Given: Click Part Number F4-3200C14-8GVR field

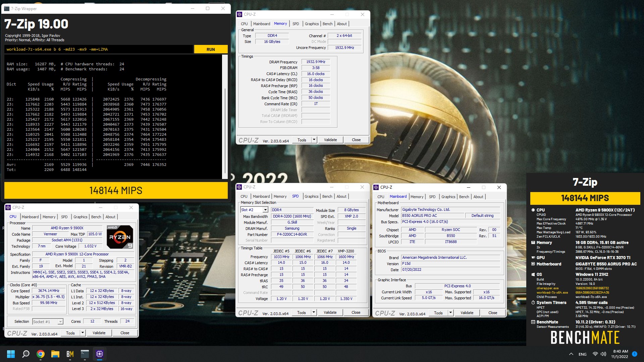Looking at the screenshot, I should (292, 234).
